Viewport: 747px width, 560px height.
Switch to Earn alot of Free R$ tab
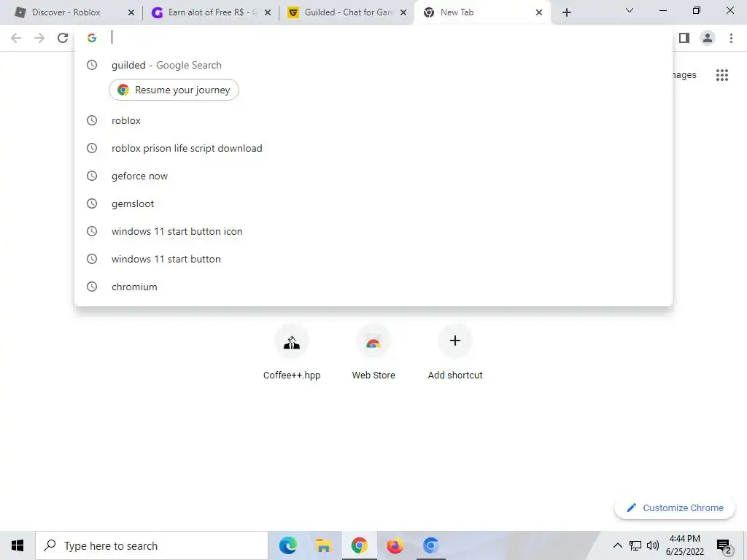coord(212,12)
